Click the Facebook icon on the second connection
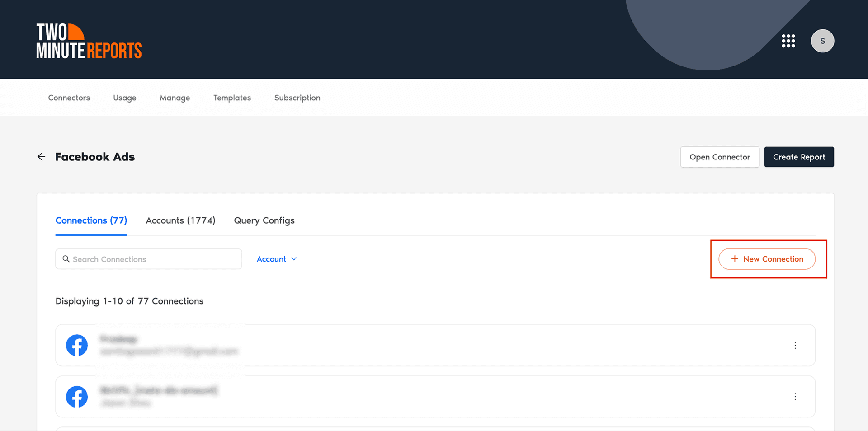868x431 pixels. coord(77,397)
